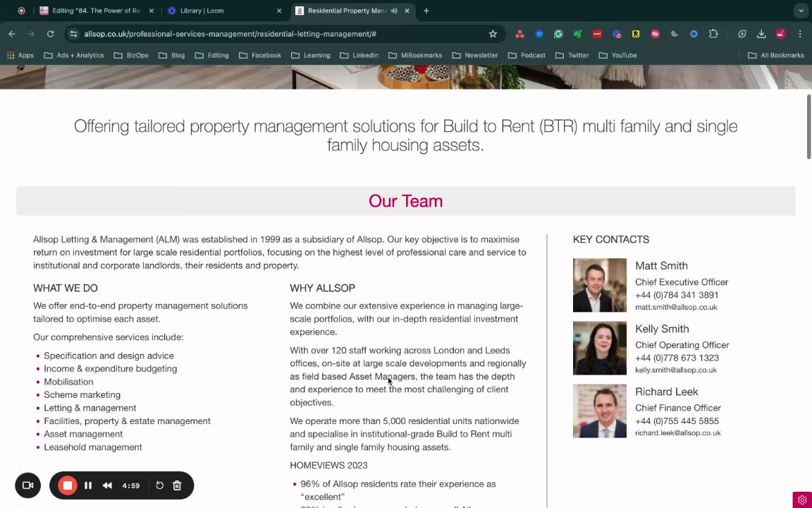This screenshot has width=812, height=508.
Task: Click Kelly Smith's portrait photo
Action: pos(600,348)
